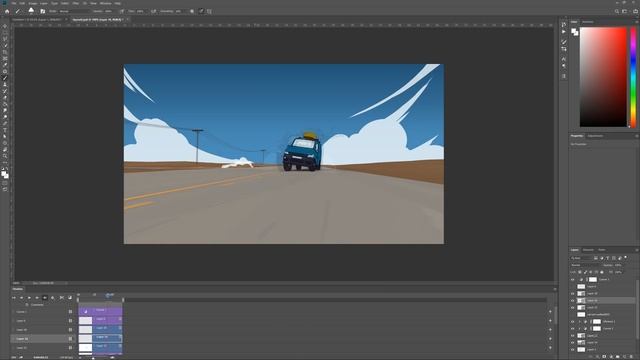This screenshot has height=360, width=640.
Task: Toggle mute audio playback in timeline
Action: click(x=45, y=298)
